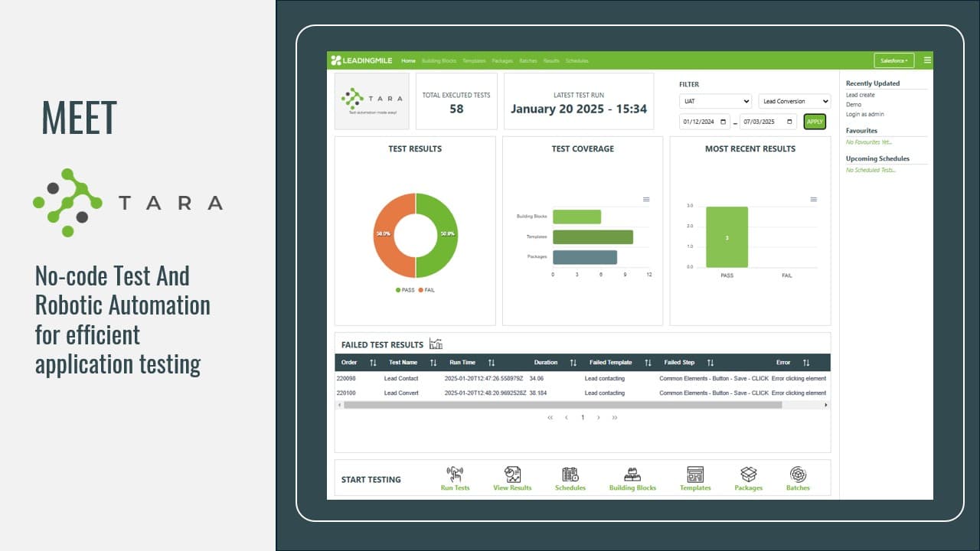Select the Lead Convert test name cell
The image size is (980, 551).
point(401,393)
